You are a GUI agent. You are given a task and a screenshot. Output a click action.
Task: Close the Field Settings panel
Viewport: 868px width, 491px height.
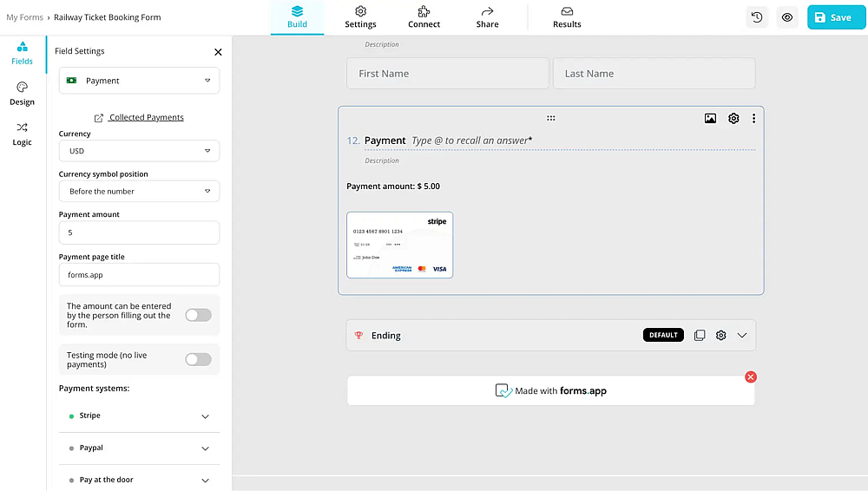tap(218, 51)
